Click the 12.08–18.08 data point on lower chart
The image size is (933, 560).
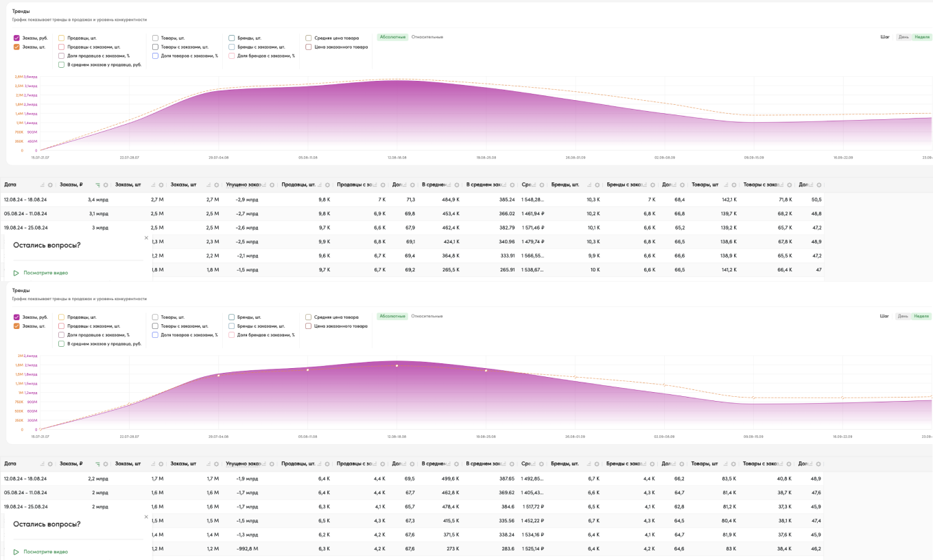397,365
